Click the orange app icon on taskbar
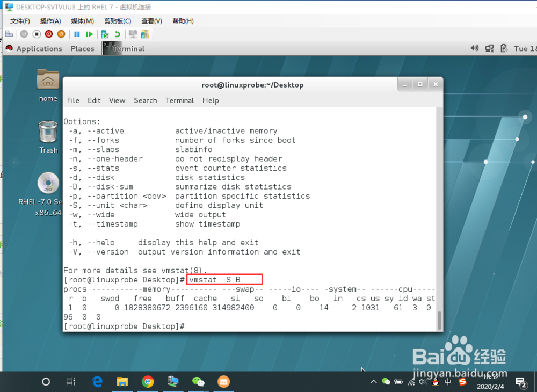The width and height of the screenshot is (537, 392). [x=223, y=381]
